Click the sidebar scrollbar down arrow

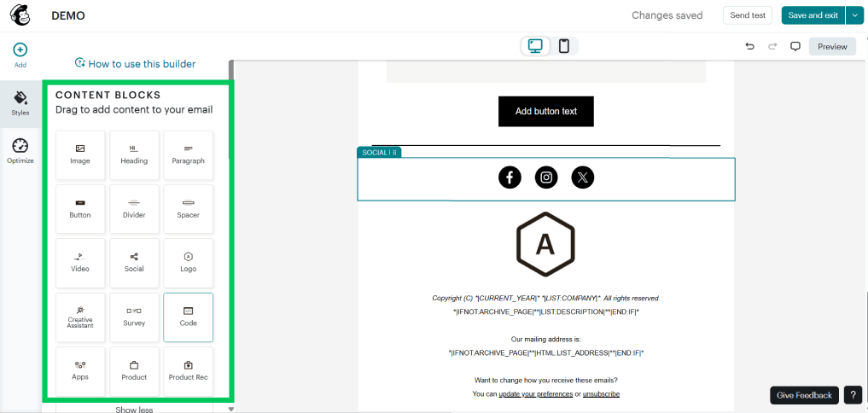tap(231, 409)
